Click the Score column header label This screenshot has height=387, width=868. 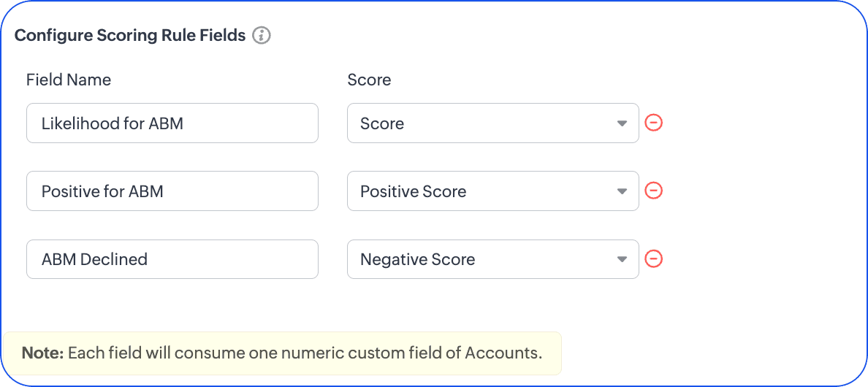click(x=369, y=80)
